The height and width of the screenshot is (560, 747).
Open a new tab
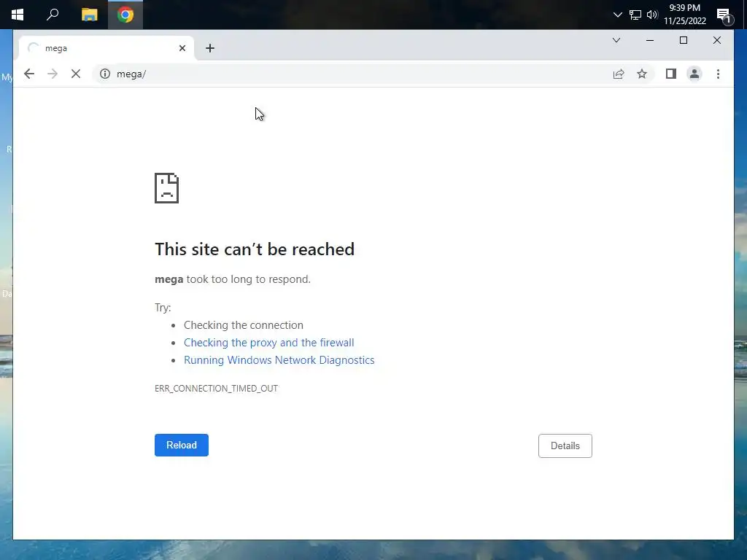click(210, 48)
